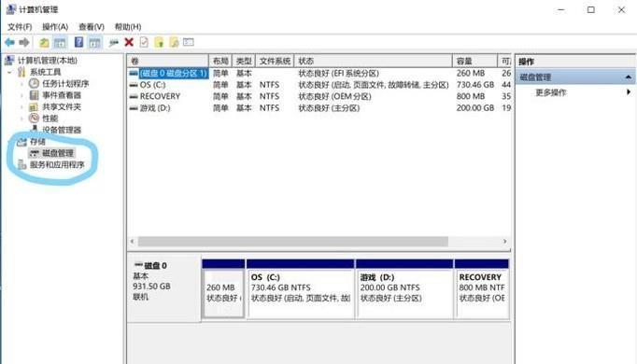Screen dimensions: 637x364
Task: Expand the 更多操作 submenu arrow
Action: pyautogui.click(x=629, y=92)
